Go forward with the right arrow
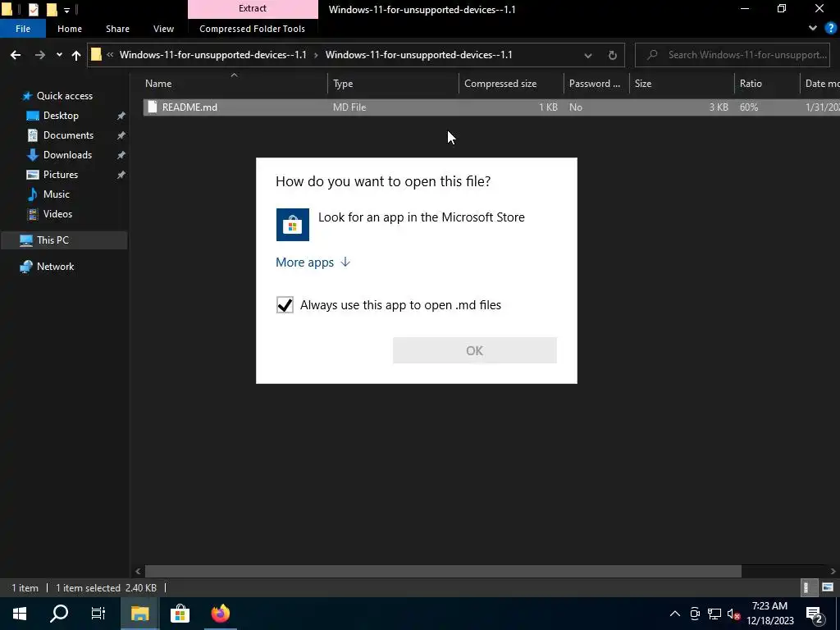Screen dimensions: 840x630 click(40, 55)
